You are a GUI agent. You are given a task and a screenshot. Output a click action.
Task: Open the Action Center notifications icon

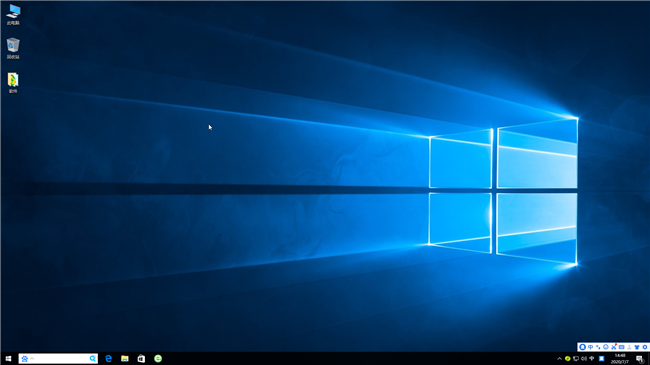pos(640,359)
